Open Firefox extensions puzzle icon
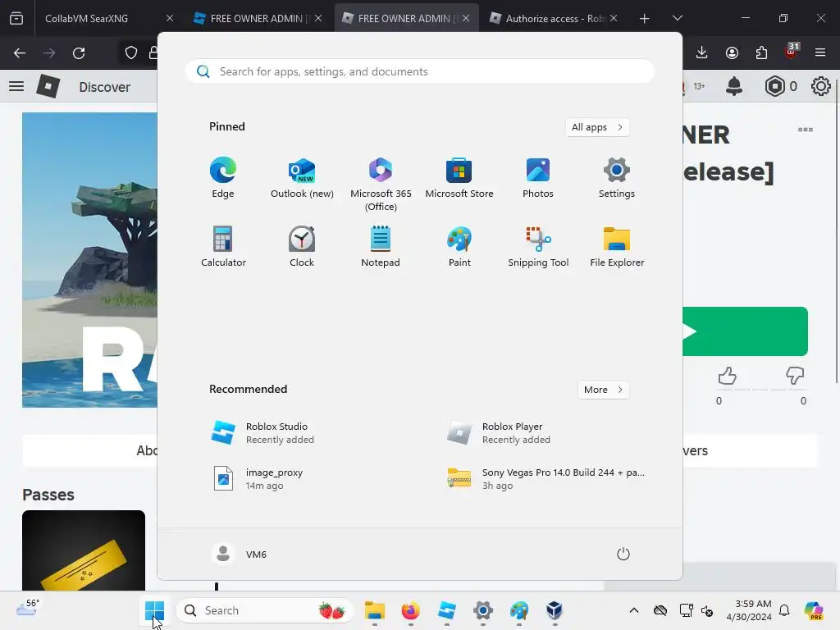Viewport: 840px width, 630px height. (x=761, y=52)
